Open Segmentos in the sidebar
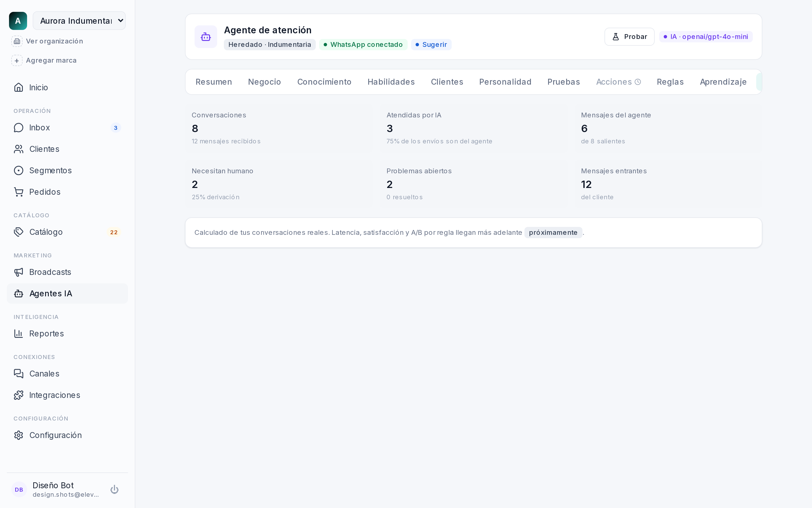 click(67, 171)
